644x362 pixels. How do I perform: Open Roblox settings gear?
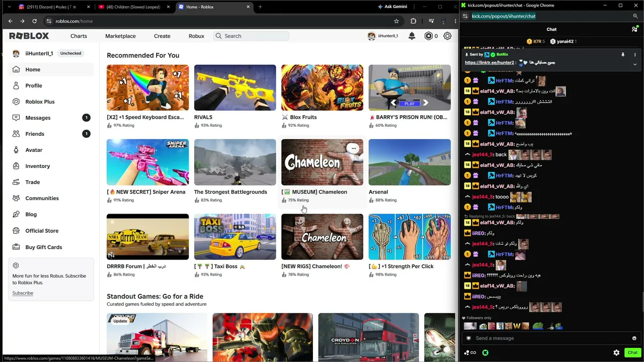[x=447, y=36]
